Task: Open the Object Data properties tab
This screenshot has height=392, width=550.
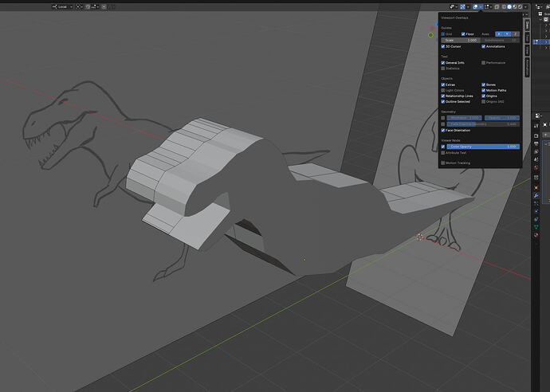Action: click(536, 227)
